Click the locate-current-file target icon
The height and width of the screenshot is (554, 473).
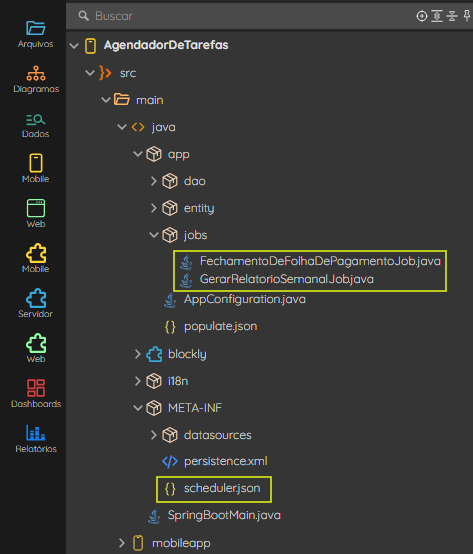pyautogui.click(x=422, y=16)
